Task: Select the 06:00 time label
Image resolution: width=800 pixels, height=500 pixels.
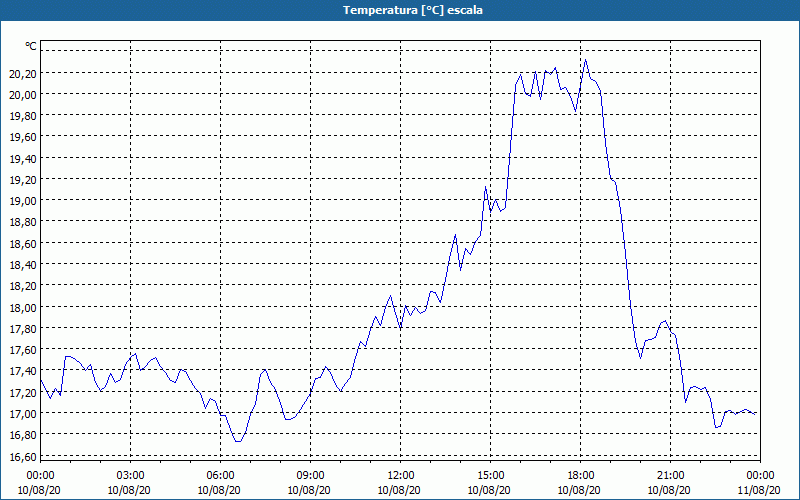Action: point(220,476)
